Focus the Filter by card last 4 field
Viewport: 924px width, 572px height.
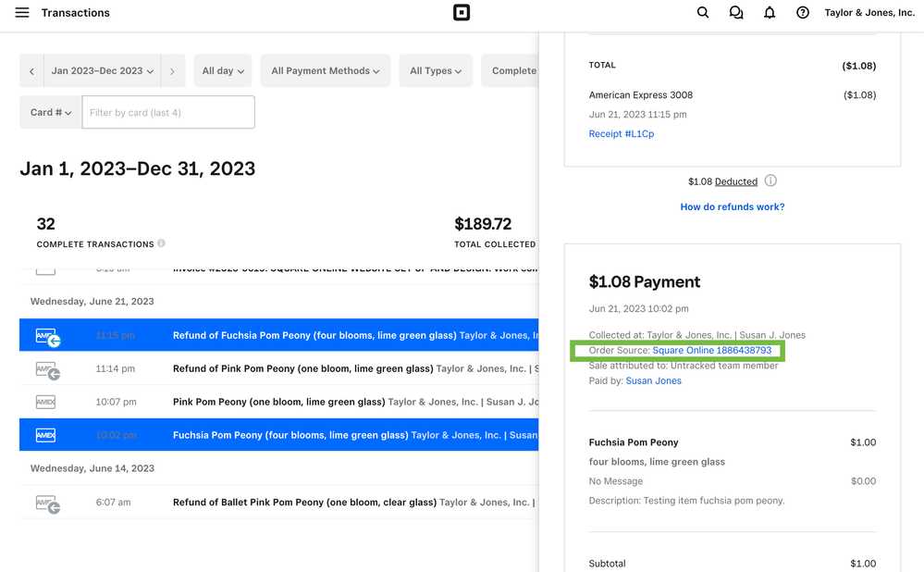pos(168,112)
